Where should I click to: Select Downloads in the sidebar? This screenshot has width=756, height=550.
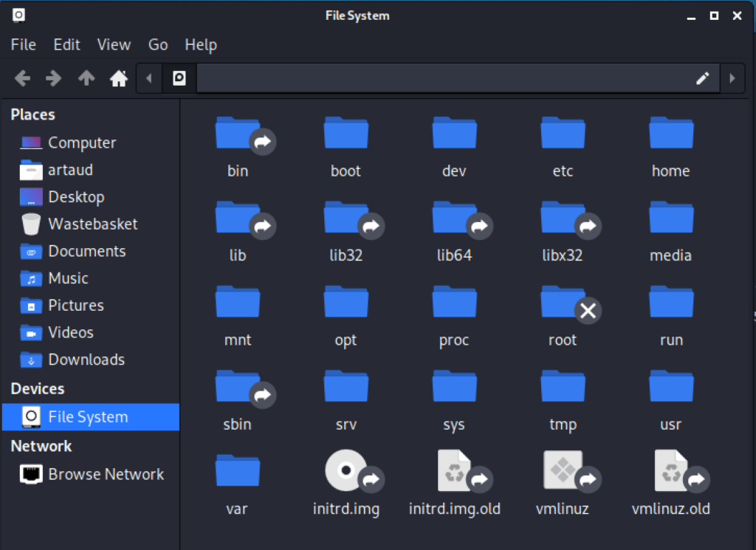click(91, 360)
